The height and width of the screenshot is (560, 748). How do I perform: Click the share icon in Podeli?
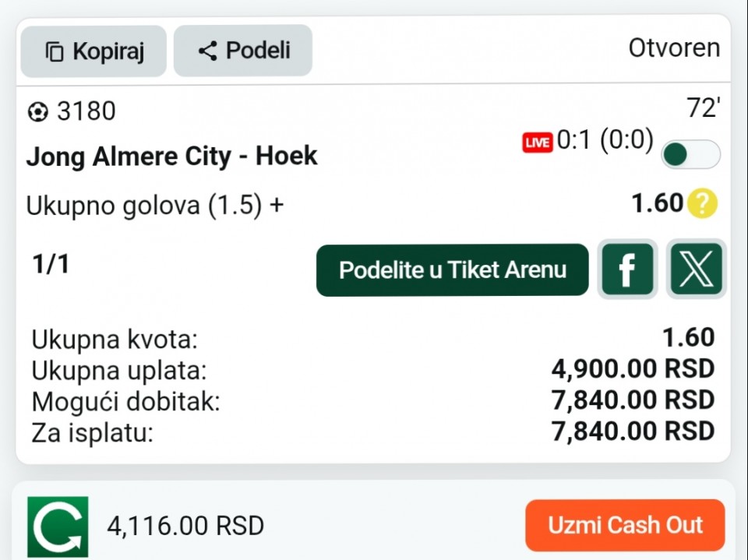(207, 51)
